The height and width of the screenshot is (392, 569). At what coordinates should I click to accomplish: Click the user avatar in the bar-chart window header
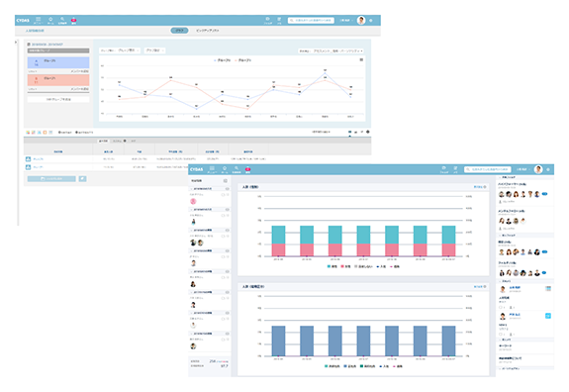coord(538,169)
